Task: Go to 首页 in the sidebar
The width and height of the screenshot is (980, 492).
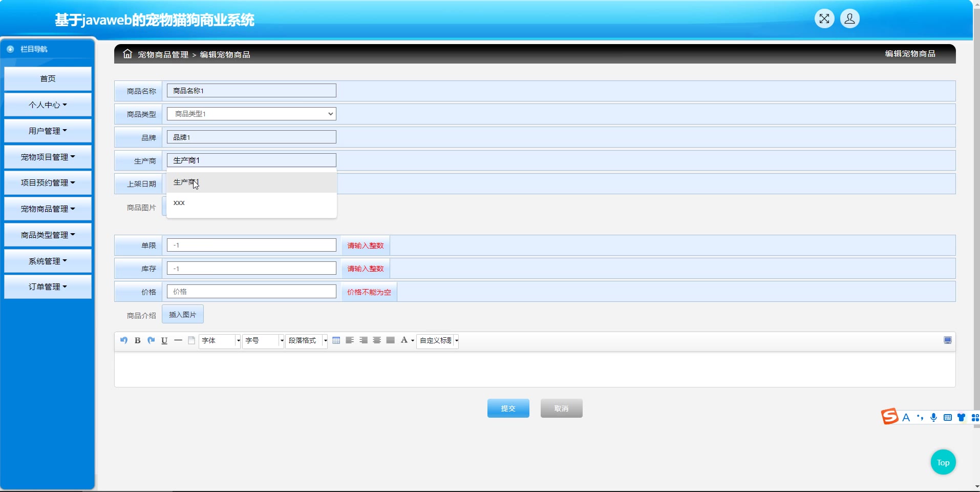Action: pyautogui.click(x=48, y=79)
